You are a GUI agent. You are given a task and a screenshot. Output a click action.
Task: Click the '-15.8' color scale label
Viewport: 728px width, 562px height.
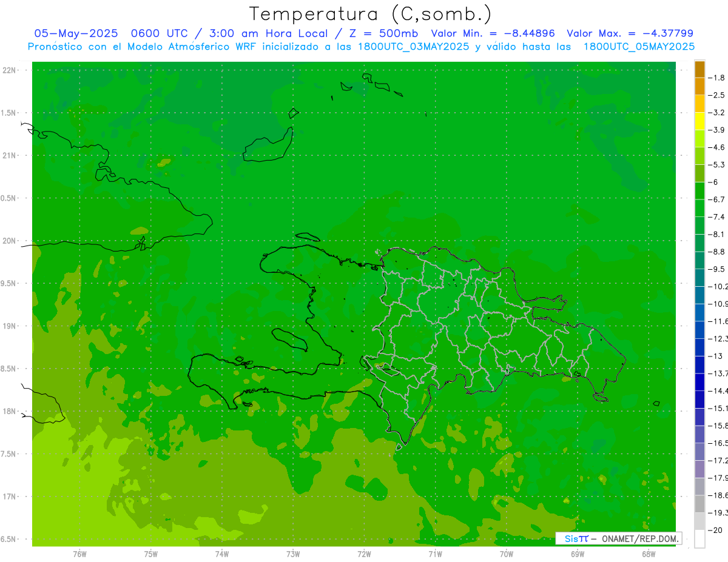click(718, 426)
